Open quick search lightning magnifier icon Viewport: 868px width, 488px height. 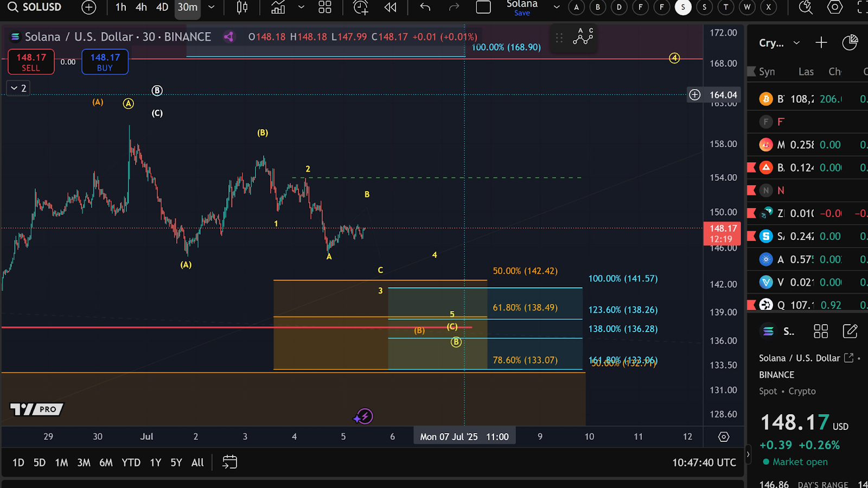pyautogui.click(x=806, y=8)
